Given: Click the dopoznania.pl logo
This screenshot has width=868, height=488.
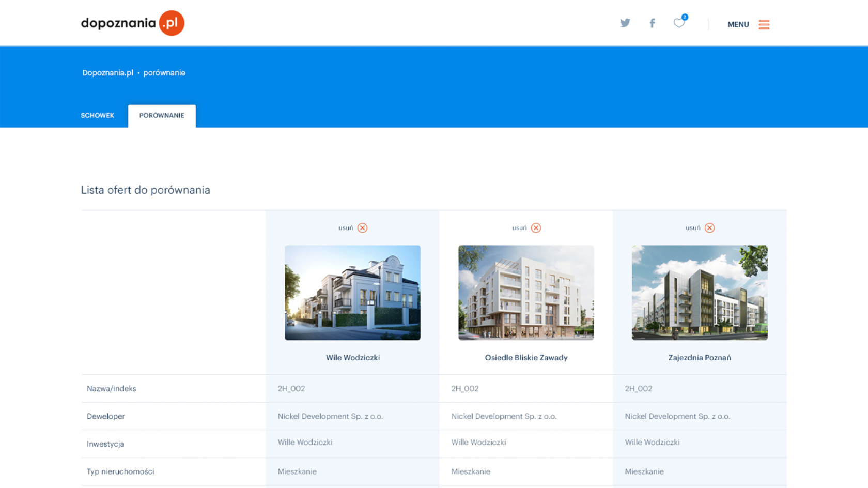Looking at the screenshot, I should [132, 23].
